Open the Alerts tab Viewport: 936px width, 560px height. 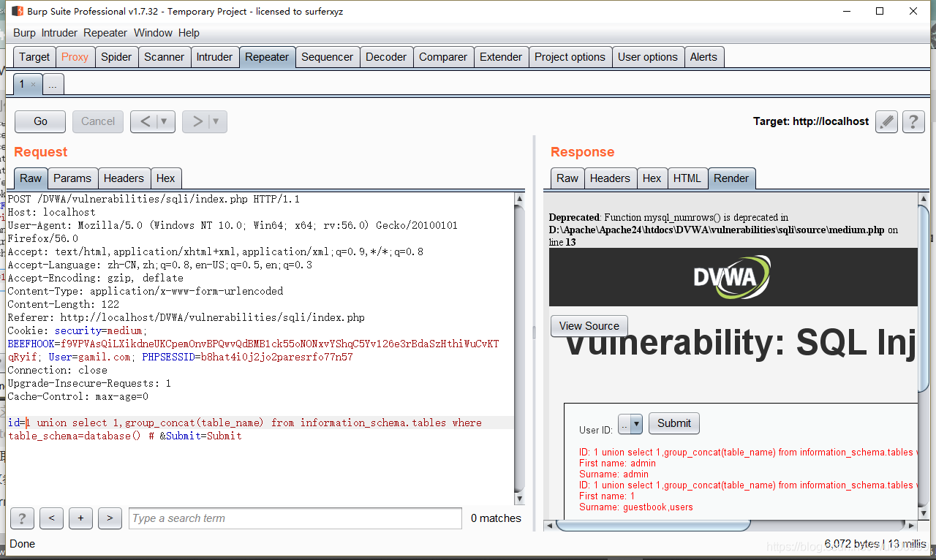[x=703, y=57]
